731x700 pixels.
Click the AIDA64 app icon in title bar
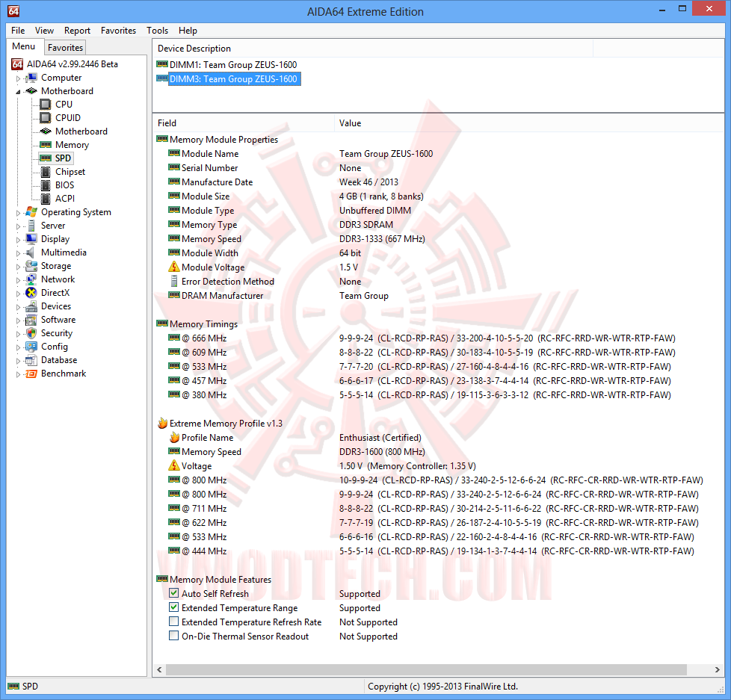13,10
